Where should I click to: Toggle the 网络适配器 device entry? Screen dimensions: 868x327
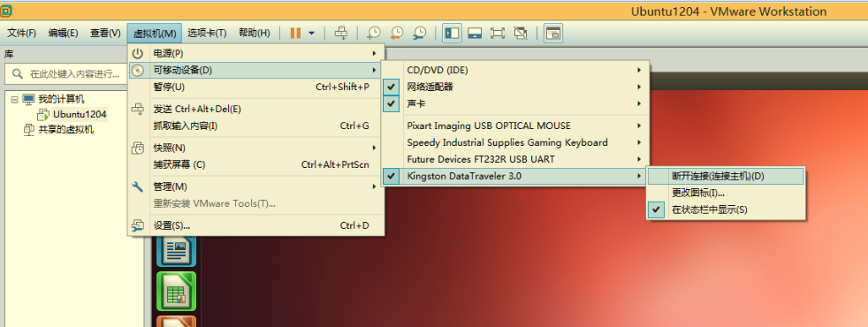coord(515,87)
